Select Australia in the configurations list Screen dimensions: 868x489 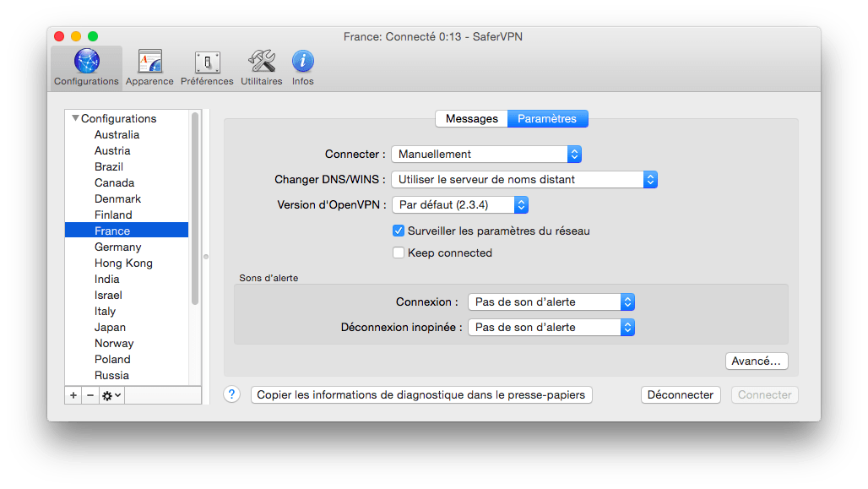pos(127,134)
